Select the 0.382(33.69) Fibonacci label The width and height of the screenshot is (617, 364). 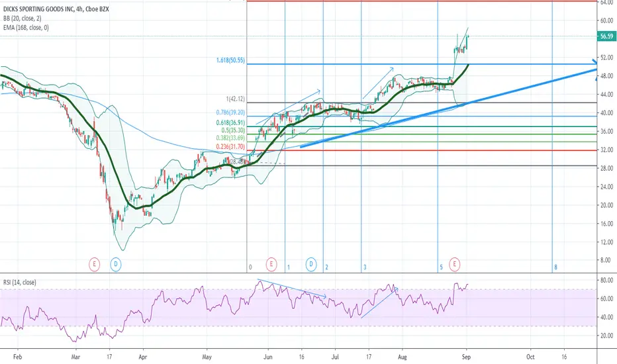coord(230,138)
